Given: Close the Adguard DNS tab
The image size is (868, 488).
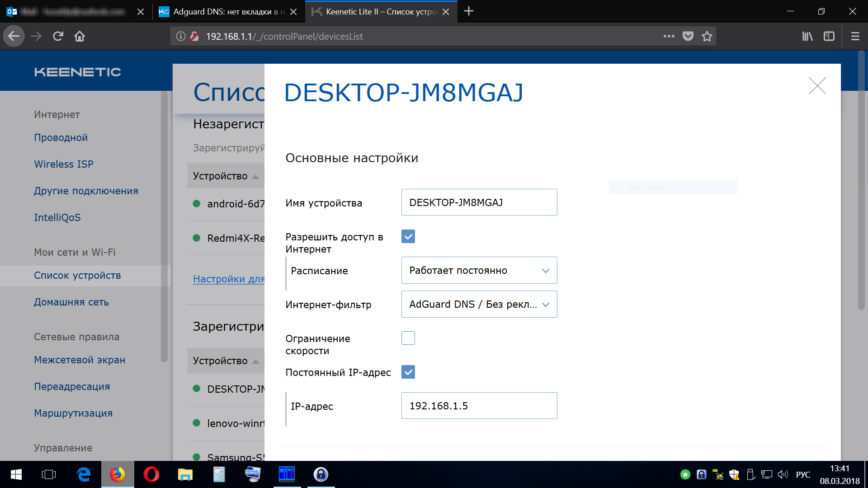Looking at the screenshot, I should (x=293, y=12).
